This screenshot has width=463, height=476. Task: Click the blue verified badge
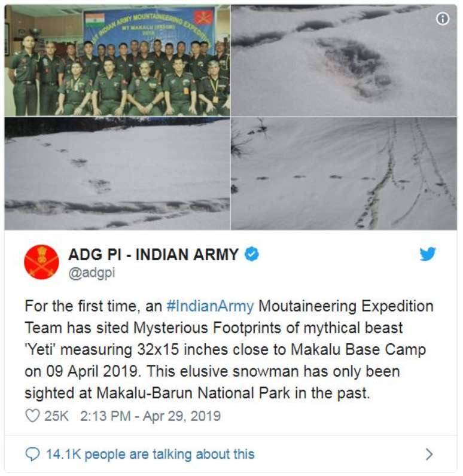252,254
